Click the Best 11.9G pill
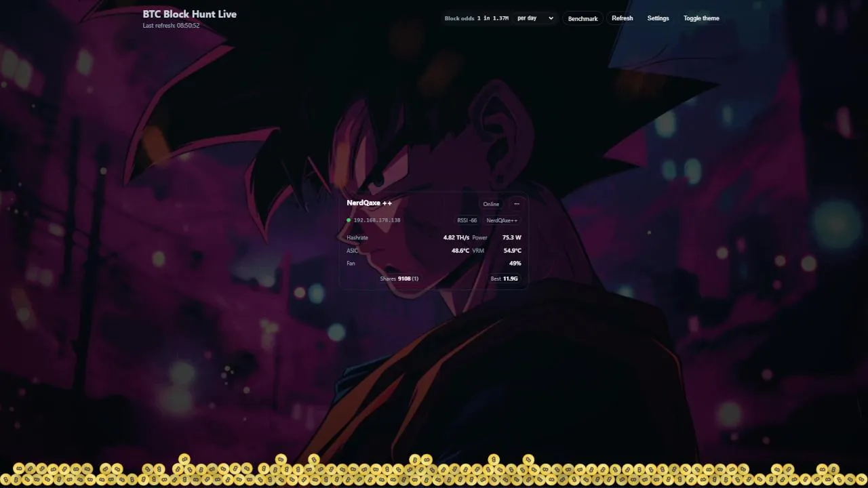The height and width of the screenshot is (488, 868). (505, 279)
